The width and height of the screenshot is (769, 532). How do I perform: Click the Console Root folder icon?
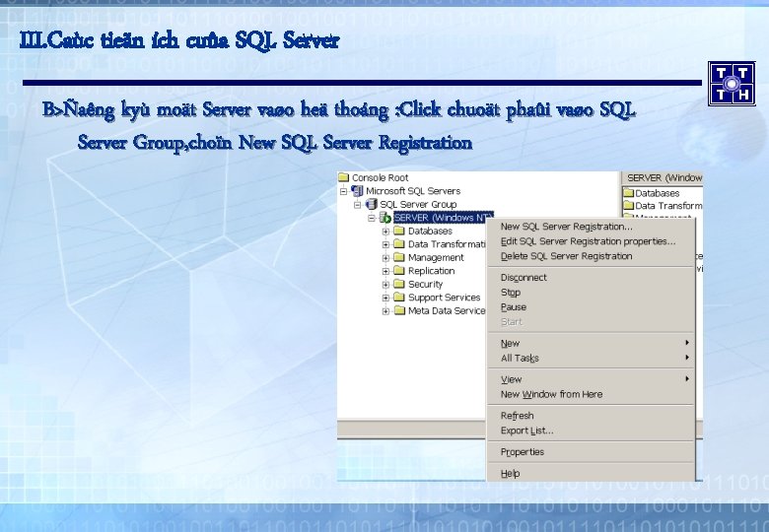[343, 177]
